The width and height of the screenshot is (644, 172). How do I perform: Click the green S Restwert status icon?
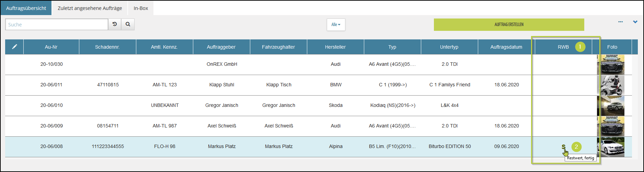pyautogui.click(x=563, y=147)
